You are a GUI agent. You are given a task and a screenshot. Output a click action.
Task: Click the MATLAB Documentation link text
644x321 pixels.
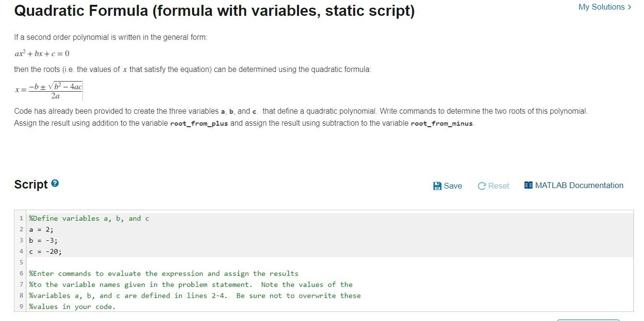pos(578,185)
